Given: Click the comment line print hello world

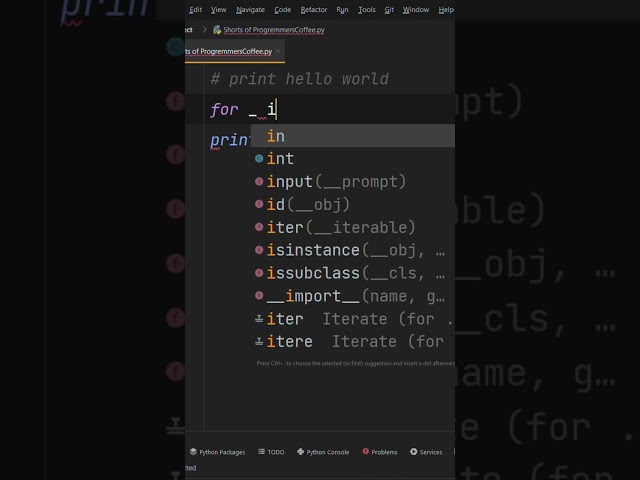Looking at the screenshot, I should 300,79.
